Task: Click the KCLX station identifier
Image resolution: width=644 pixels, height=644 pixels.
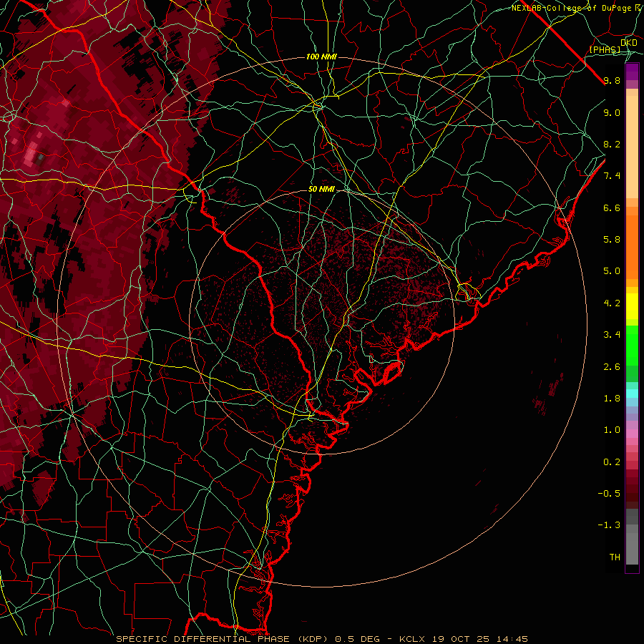Action: click(412, 639)
